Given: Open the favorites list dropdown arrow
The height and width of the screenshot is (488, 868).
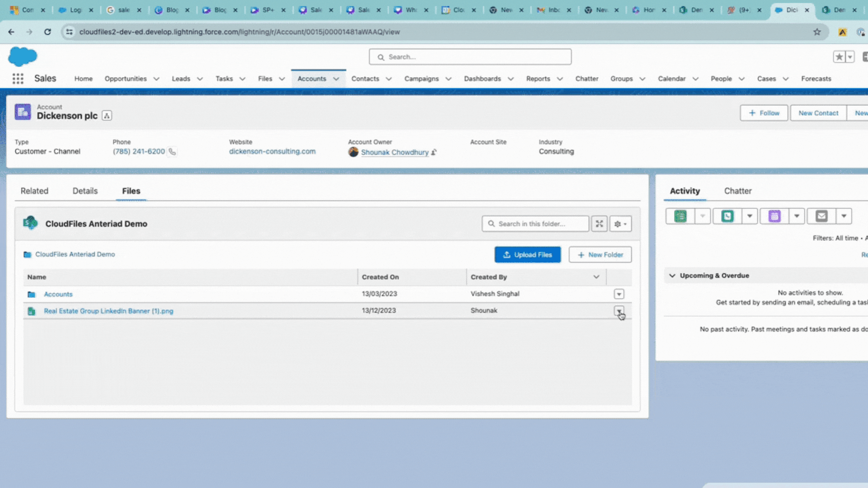Looking at the screenshot, I should point(850,57).
